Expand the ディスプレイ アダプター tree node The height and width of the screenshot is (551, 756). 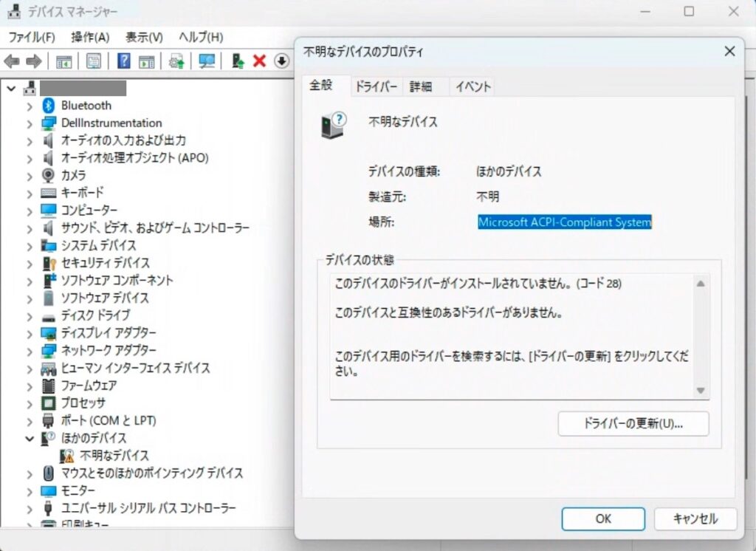pyautogui.click(x=30, y=333)
